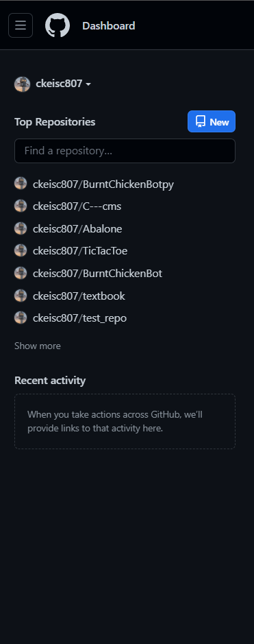Open the hamburger navigation menu
Screen dimensions: 254x644
point(21,25)
